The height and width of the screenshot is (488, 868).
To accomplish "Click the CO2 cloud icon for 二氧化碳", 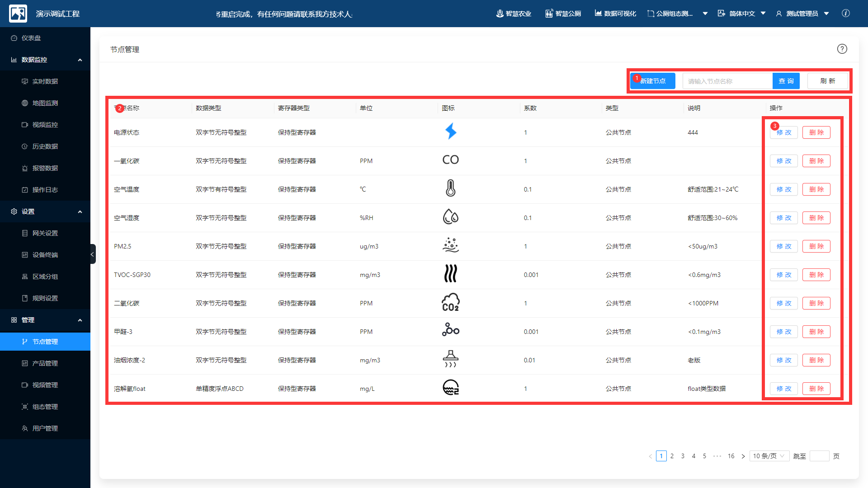I will point(450,302).
